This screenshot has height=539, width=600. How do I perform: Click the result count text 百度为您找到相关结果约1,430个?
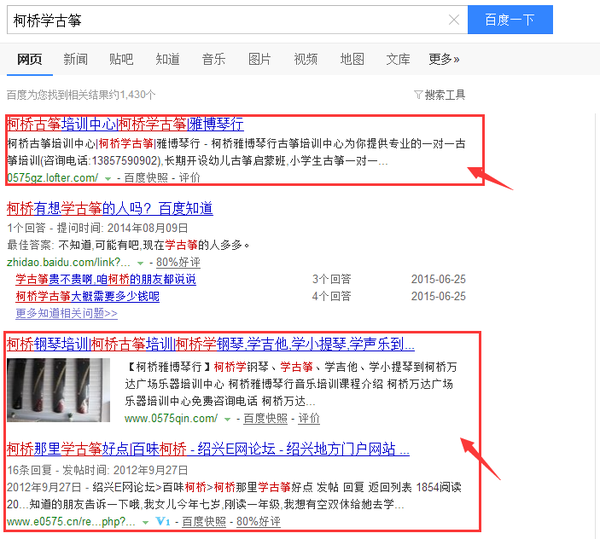[81, 95]
